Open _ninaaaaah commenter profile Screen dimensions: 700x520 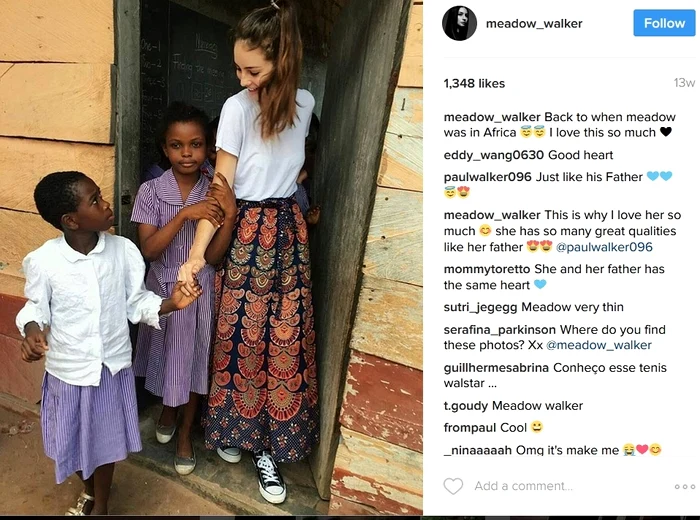point(477,450)
